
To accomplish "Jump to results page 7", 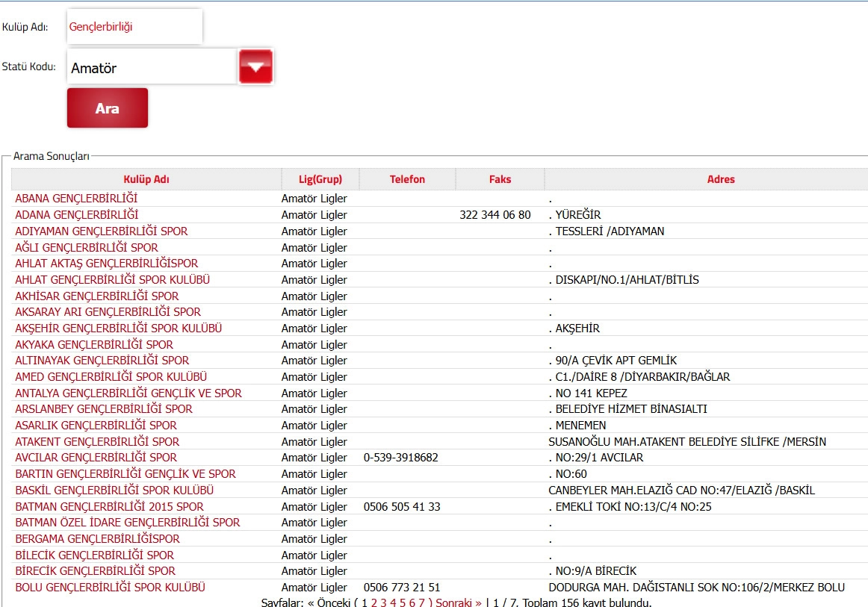I will point(421,603).
